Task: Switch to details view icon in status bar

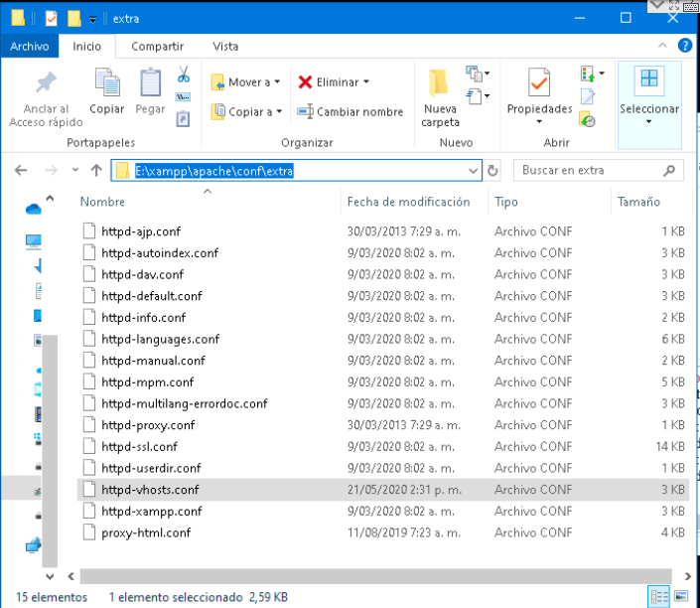Action: [659, 596]
